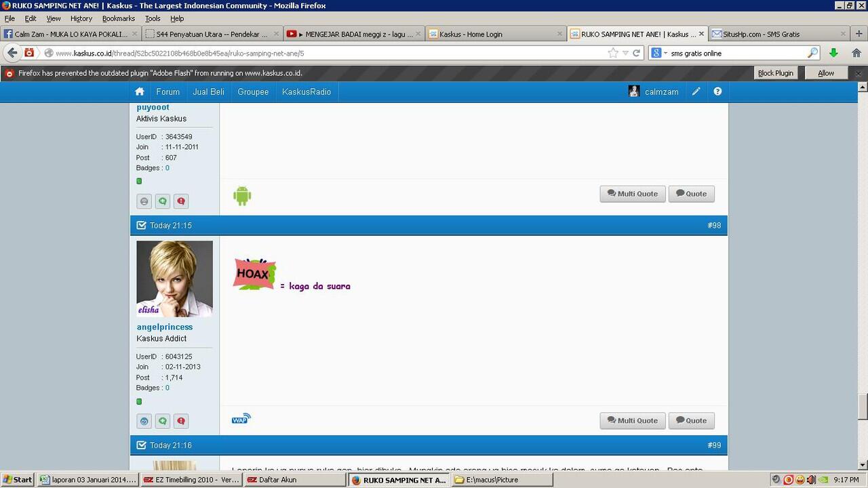Open the Bookmarks menu

click(119, 18)
